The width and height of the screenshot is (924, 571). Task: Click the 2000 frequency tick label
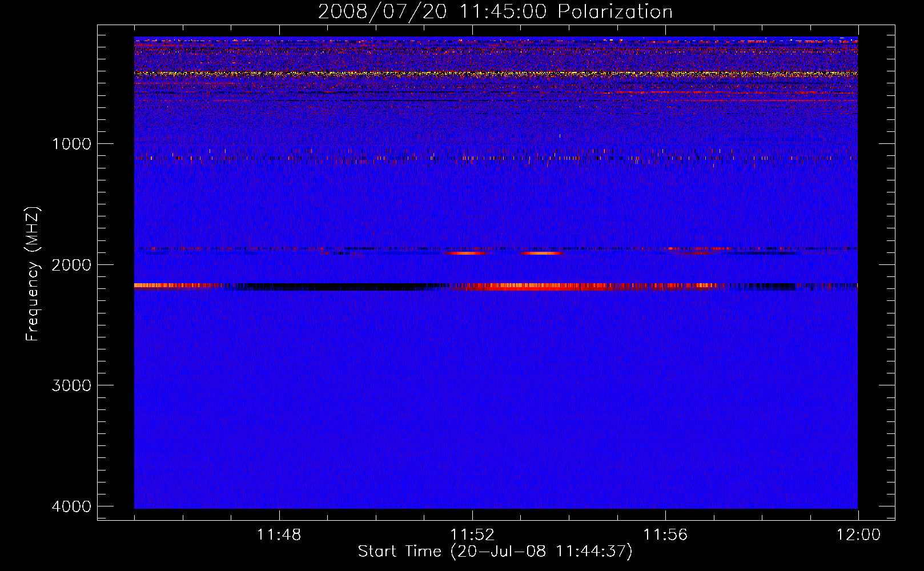coord(71,264)
